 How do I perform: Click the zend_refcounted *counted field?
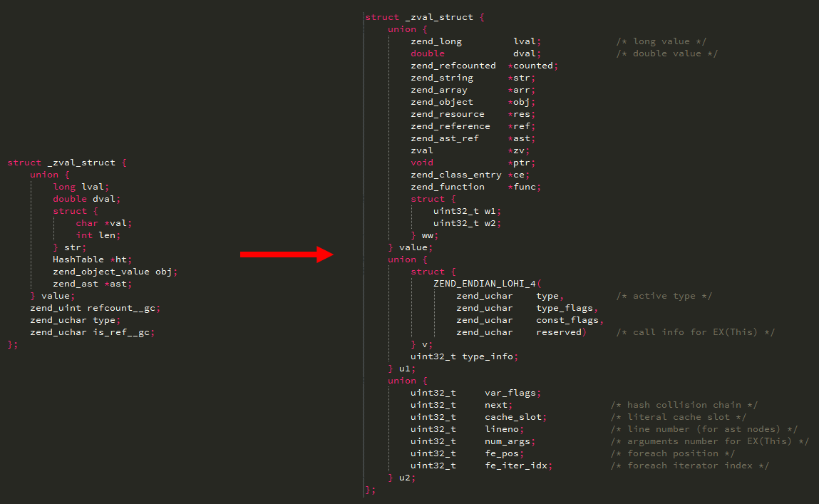pos(484,66)
